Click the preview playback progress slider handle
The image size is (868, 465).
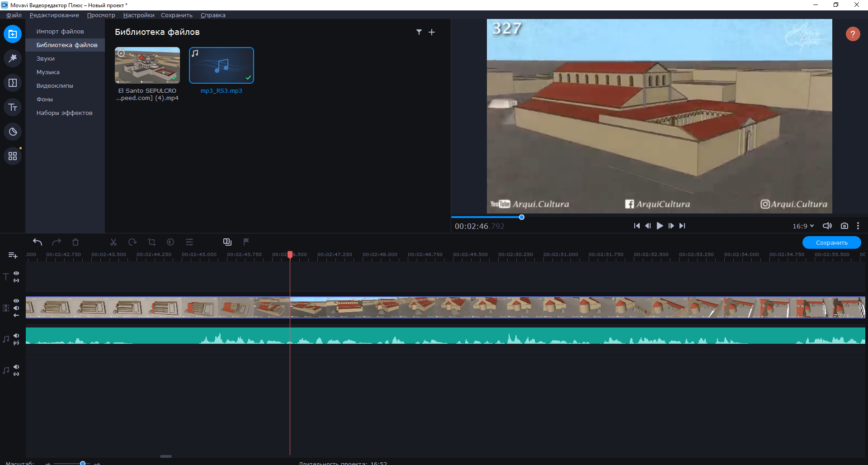(x=522, y=217)
